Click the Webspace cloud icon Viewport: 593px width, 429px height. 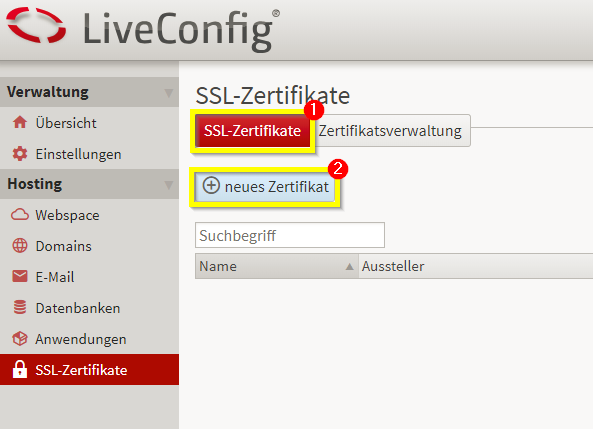[x=20, y=214]
